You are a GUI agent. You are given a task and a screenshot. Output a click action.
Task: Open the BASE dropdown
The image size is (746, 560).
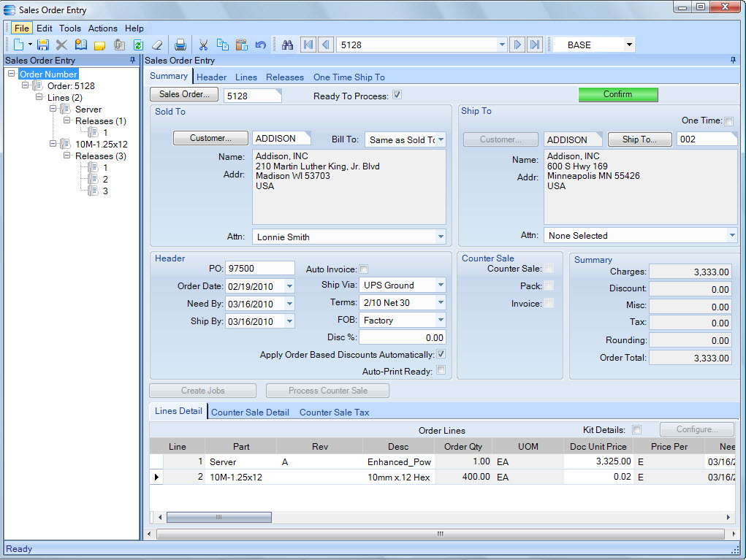click(x=629, y=45)
